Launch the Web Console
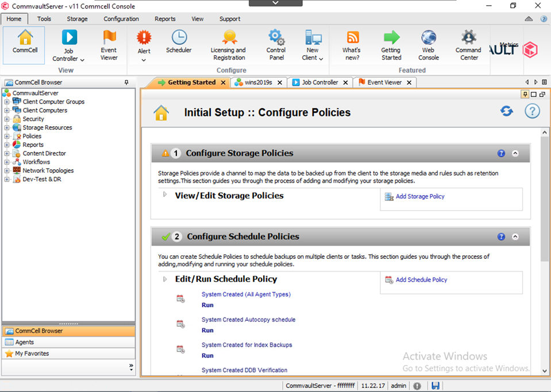Screen dimensions: 551x392 pyautogui.click(x=429, y=45)
